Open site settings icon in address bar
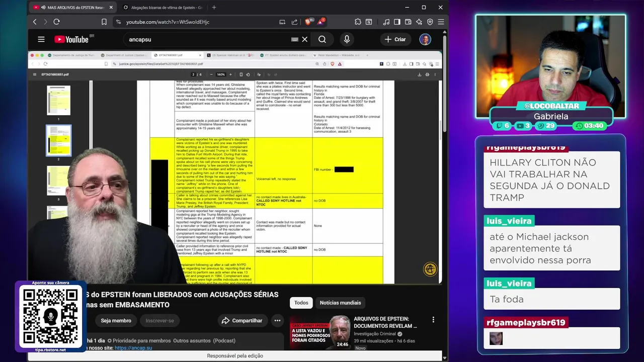This screenshot has height=362, width=644. (118, 22)
